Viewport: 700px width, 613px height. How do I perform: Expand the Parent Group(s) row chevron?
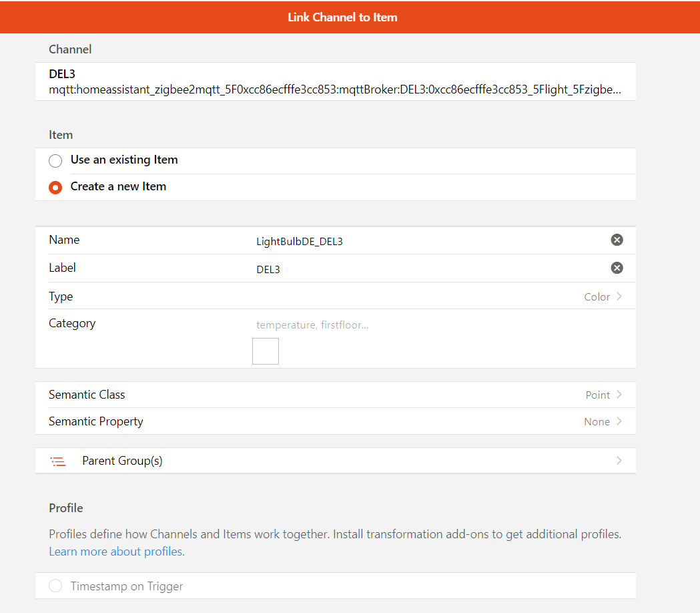(619, 461)
